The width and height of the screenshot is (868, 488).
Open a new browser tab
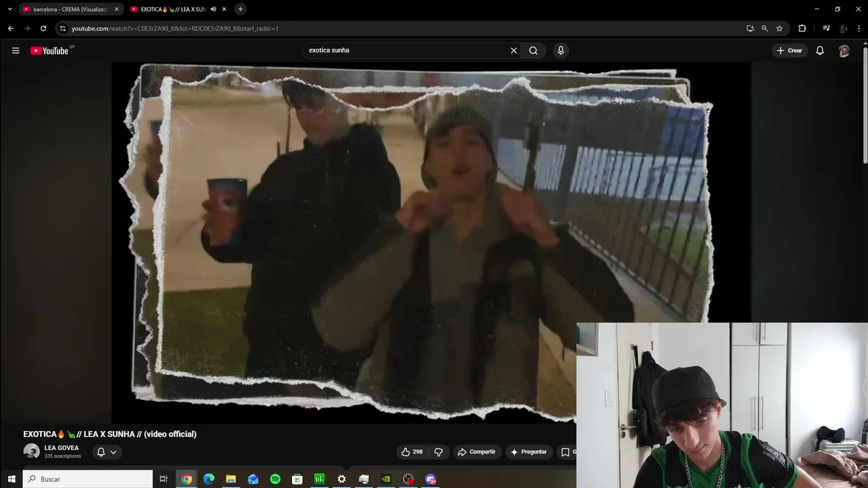240,9
